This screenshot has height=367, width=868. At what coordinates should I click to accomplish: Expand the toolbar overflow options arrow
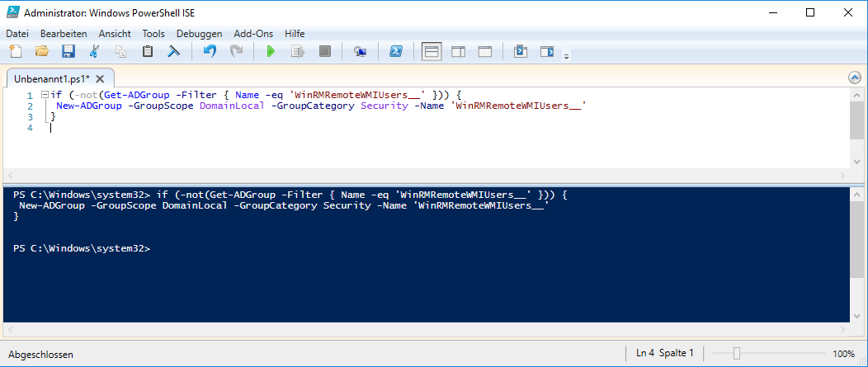pos(566,56)
